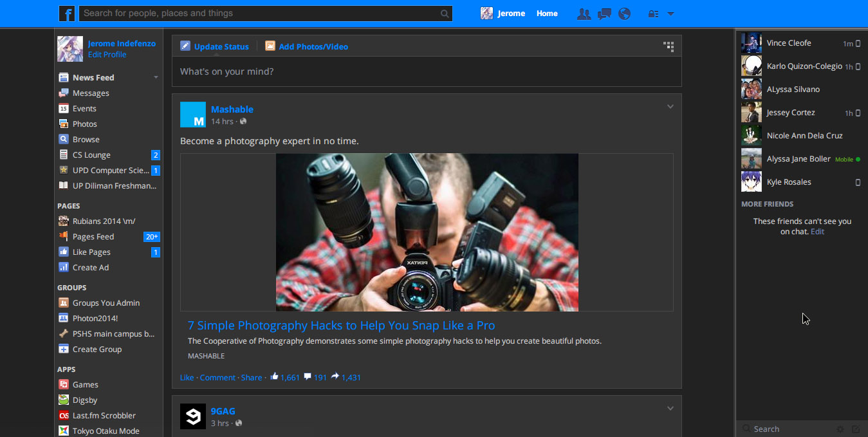Open the Home link

547,14
